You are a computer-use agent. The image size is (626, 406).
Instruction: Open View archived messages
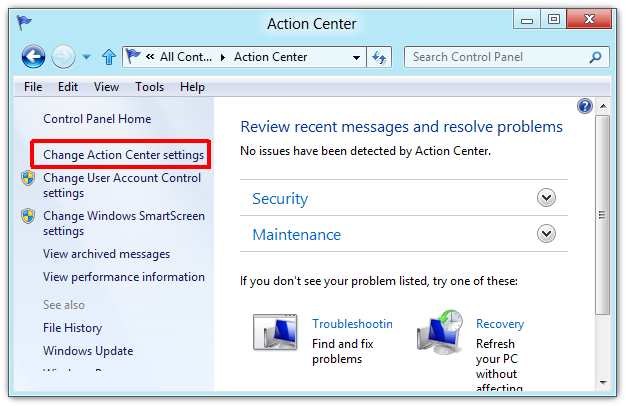[x=106, y=254]
